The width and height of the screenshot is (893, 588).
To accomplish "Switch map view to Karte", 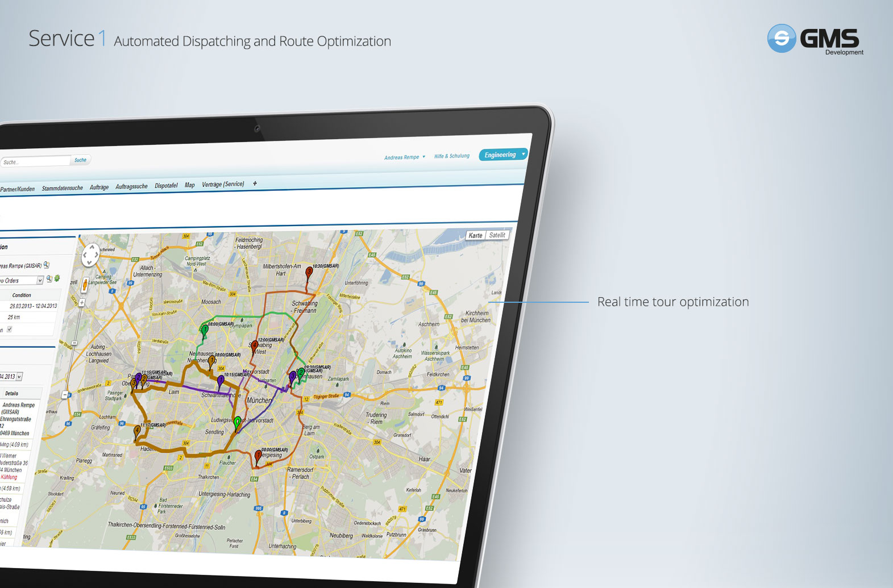I will tap(475, 236).
